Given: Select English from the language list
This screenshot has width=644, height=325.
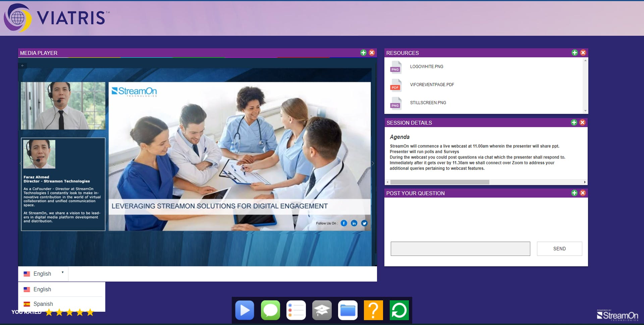Looking at the screenshot, I should 61,289.
